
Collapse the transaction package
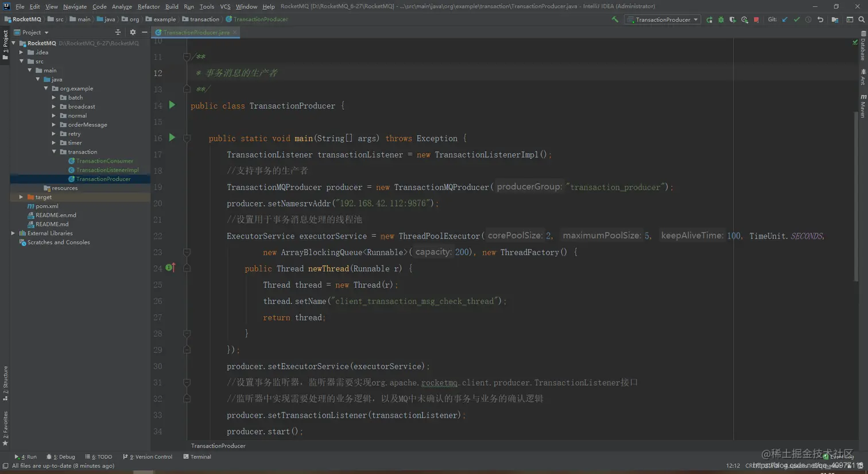pos(54,152)
